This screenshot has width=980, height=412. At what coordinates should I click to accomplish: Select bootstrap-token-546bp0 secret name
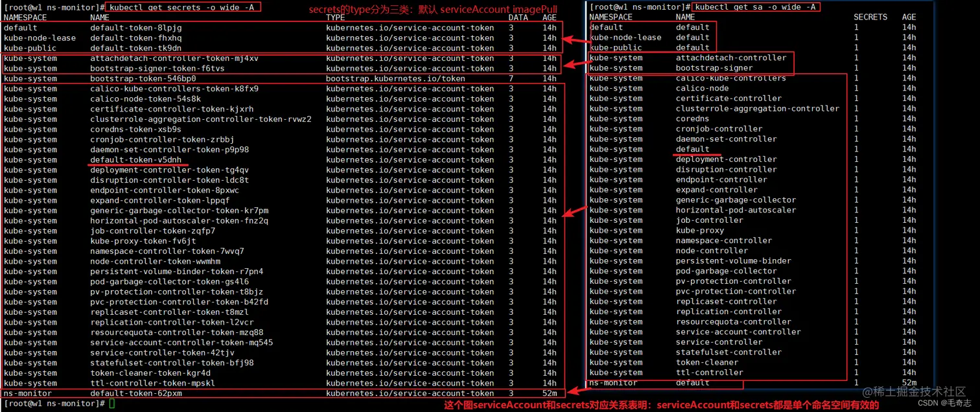click(143, 79)
